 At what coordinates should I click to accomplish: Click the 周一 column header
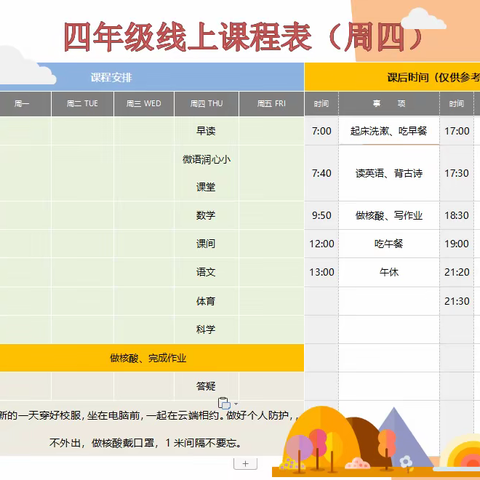(25, 104)
